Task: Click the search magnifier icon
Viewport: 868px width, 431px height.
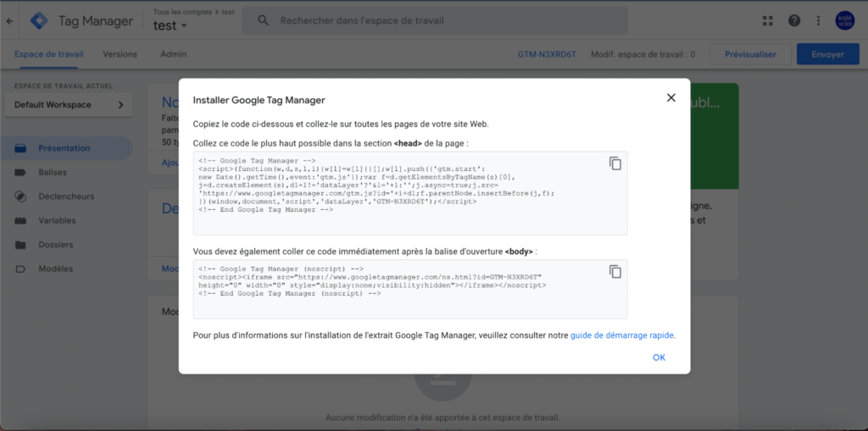Action: [264, 20]
